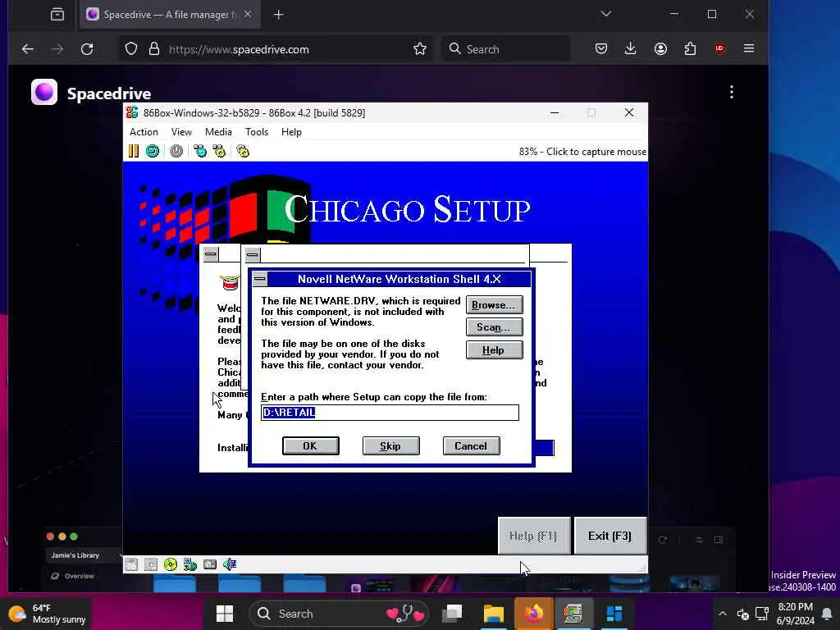Show hidden system tray icons chevron

pos(722,614)
